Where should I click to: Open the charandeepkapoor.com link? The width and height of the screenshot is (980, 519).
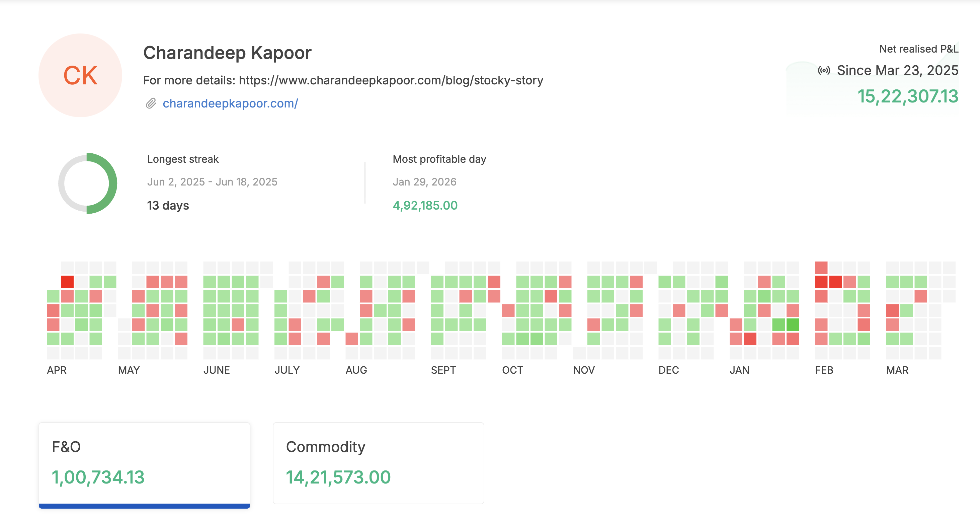[230, 103]
